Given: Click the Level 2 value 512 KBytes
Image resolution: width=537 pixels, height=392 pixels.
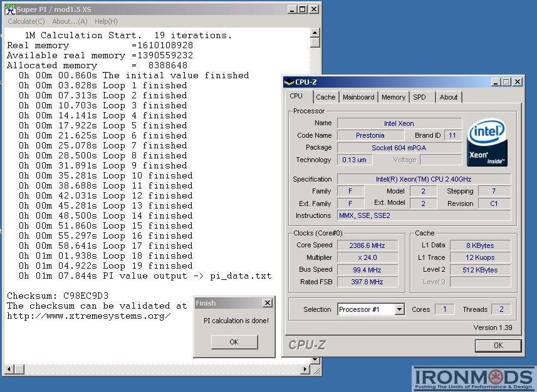Looking at the screenshot, I should click(480, 269).
